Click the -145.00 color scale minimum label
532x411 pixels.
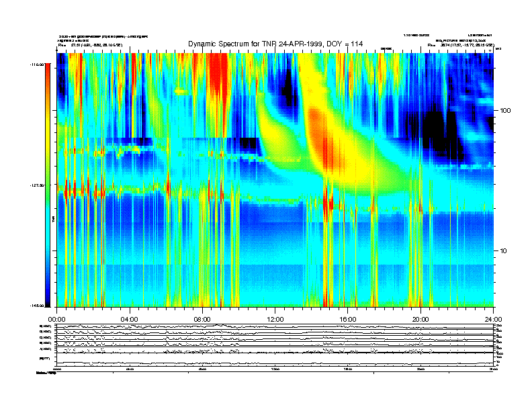coord(37,306)
